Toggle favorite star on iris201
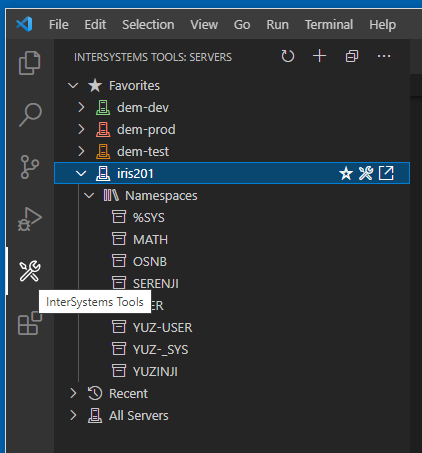The width and height of the screenshot is (422, 453). point(346,173)
